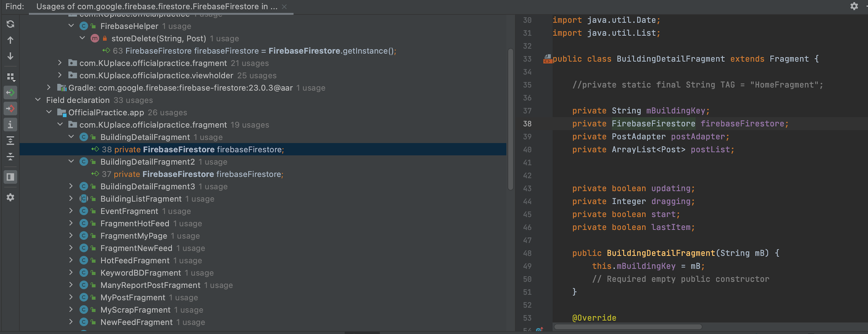The height and width of the screenshot is (334, 868).
Task: Go to previous occurrence with up arrow
Action: [x=10, y=40]
